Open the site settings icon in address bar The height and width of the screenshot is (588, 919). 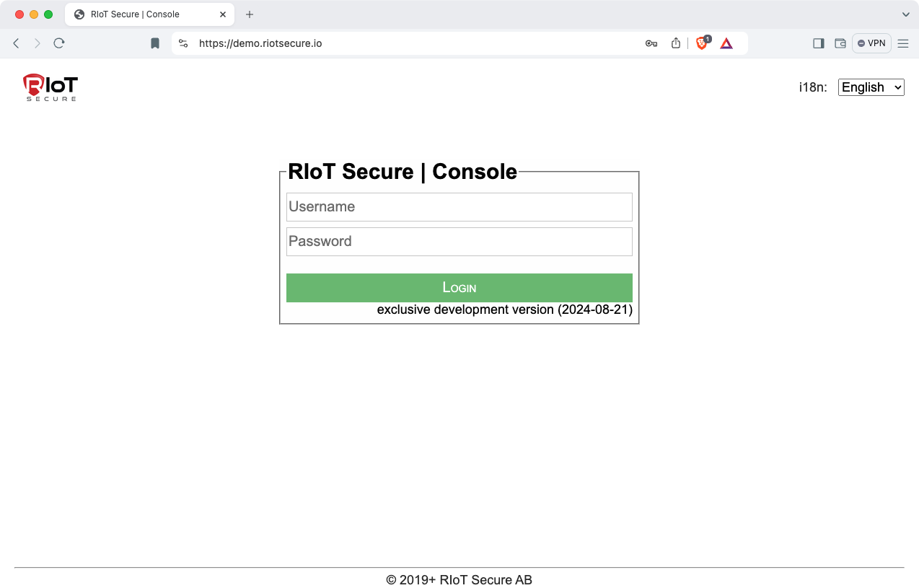pyautogui.click(x=183, y=43)
